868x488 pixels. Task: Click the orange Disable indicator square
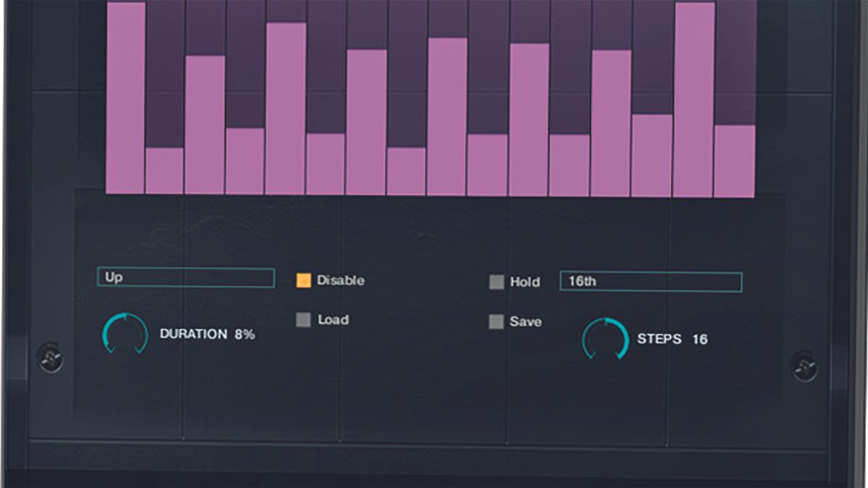point(303,281)
